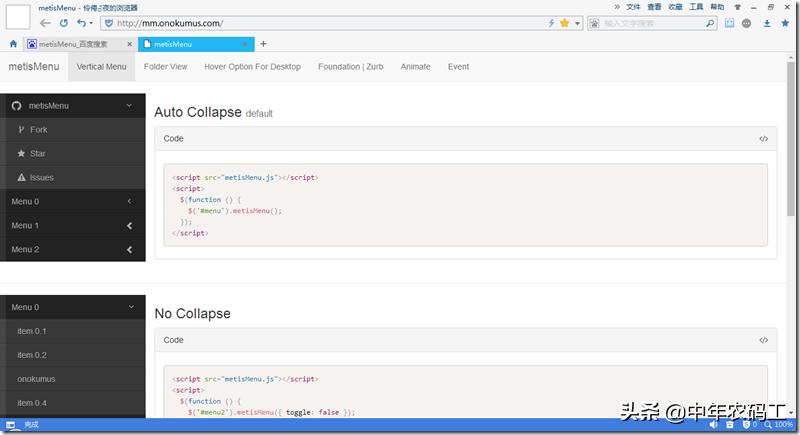
Task: Toggle the No Collapse code view icon
Action: point(763,340)
